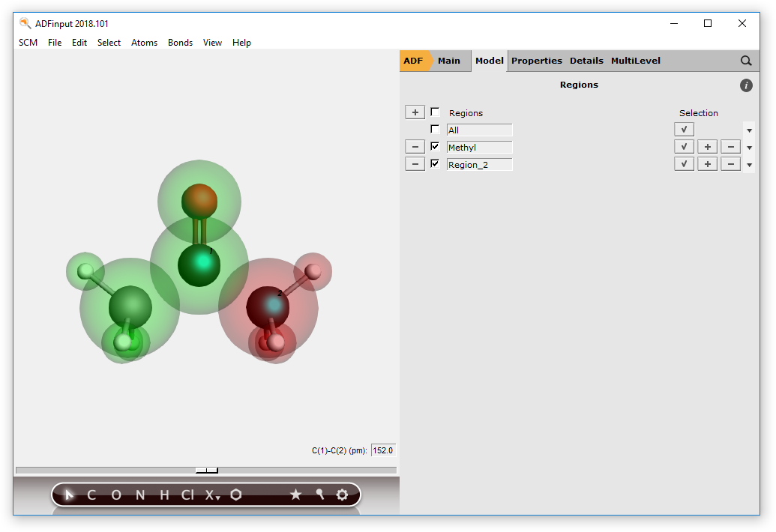Open the Bonds menu
The height and width of the screenshot is (532, 776).
click(180, 43)
